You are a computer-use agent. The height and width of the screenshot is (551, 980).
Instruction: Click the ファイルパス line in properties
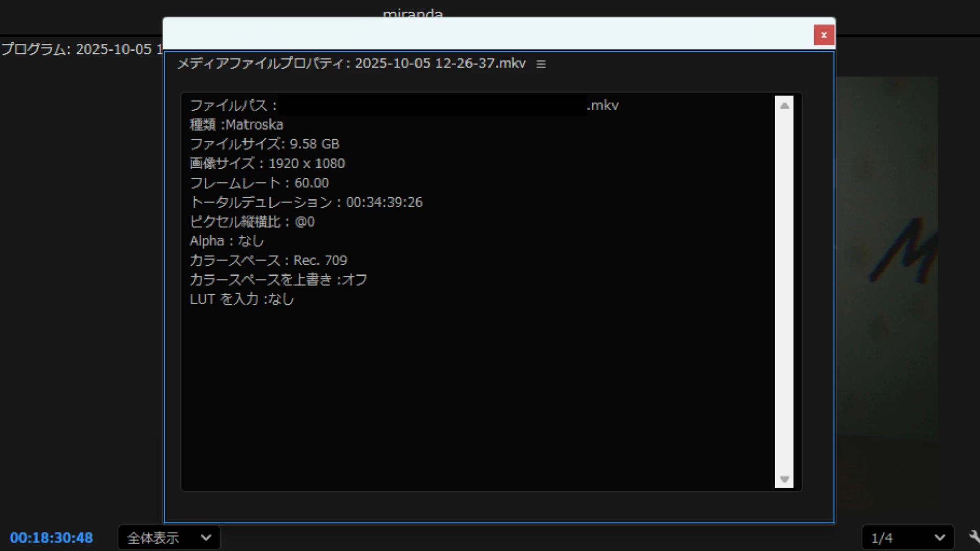pyautogui.click(x=233, y=106)
